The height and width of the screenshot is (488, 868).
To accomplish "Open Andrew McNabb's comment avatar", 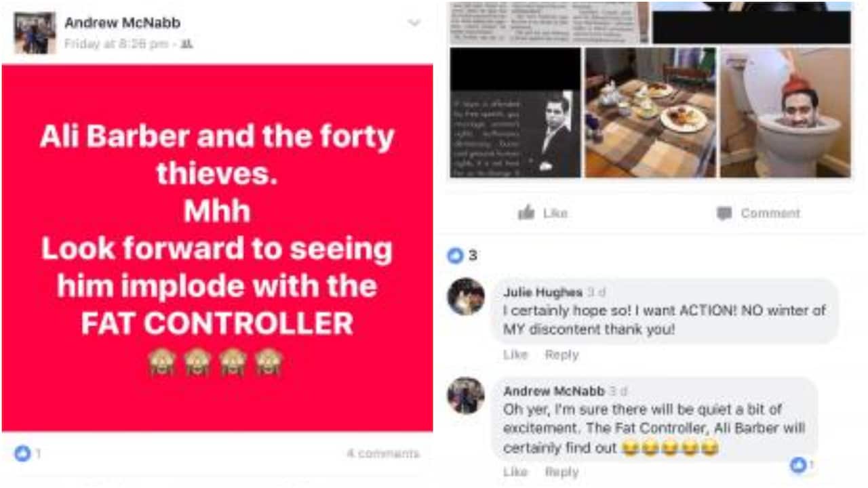I will point(466,395).
